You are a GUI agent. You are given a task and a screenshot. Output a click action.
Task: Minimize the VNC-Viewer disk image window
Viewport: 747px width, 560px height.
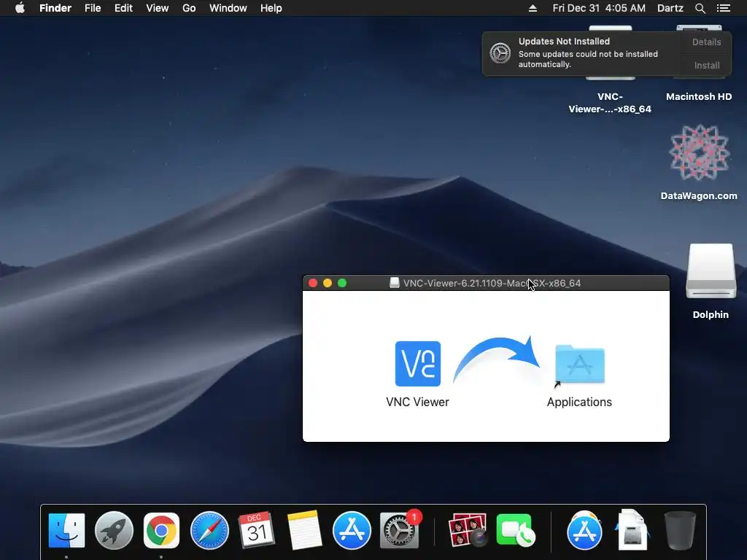(328, 283)
